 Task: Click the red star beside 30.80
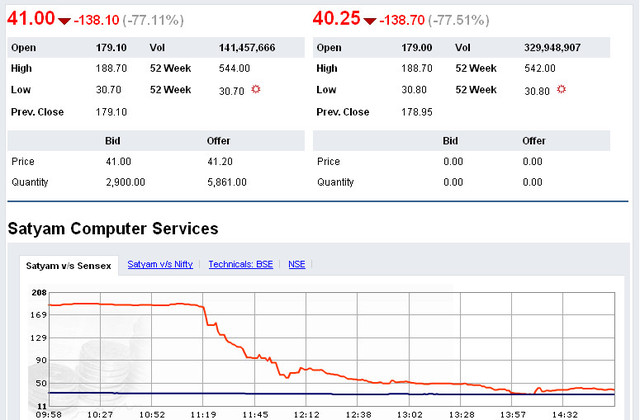pyautogui.click(x=561, y=89)
